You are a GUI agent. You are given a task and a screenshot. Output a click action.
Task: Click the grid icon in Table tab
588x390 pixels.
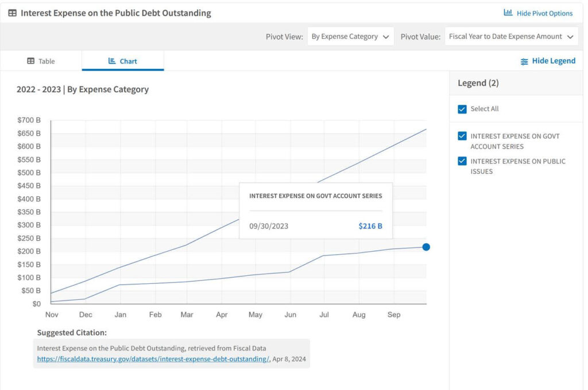click(x=31, y=61)
